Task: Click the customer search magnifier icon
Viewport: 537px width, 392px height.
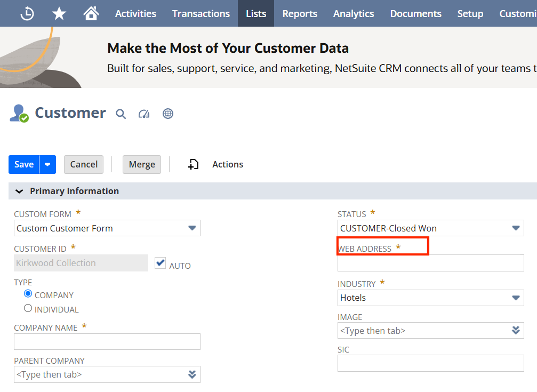Action: pos(121,114)
